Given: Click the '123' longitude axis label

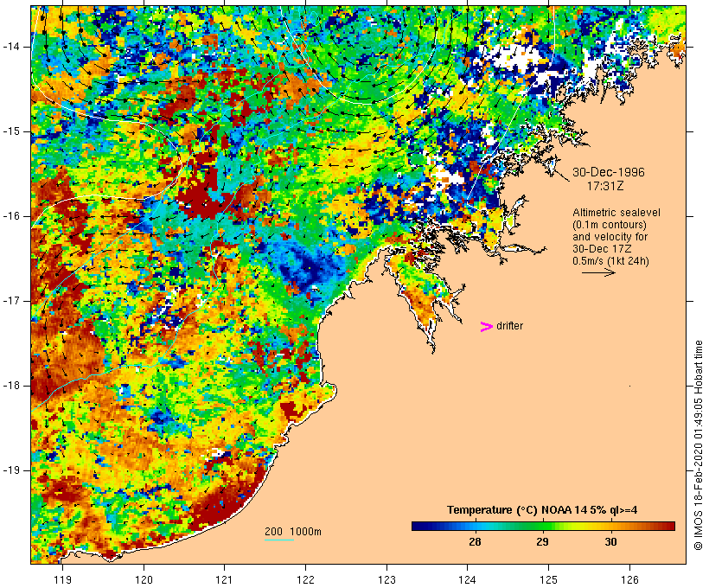Looking at the screenshot, I should [x=386, y=579].
